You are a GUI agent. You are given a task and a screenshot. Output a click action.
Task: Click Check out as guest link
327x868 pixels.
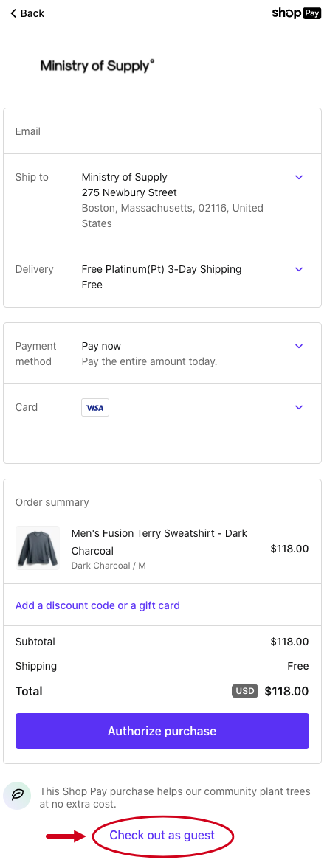pos(162,835)
